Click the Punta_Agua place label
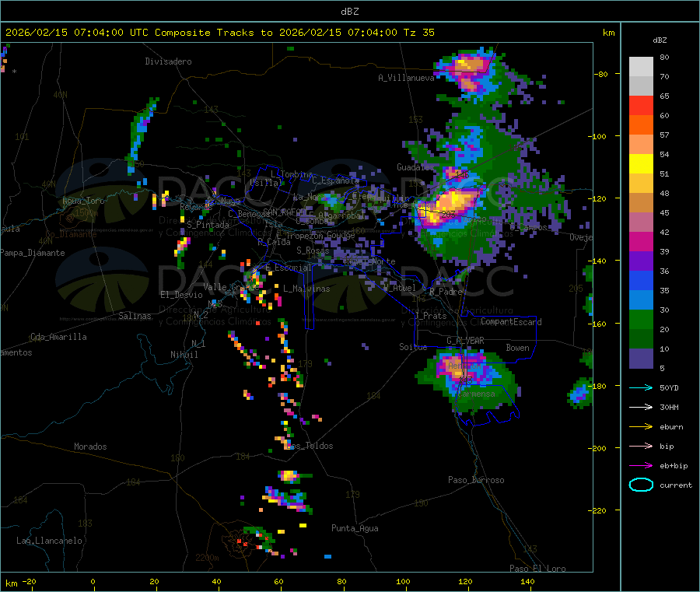 [x=355, y=528]
